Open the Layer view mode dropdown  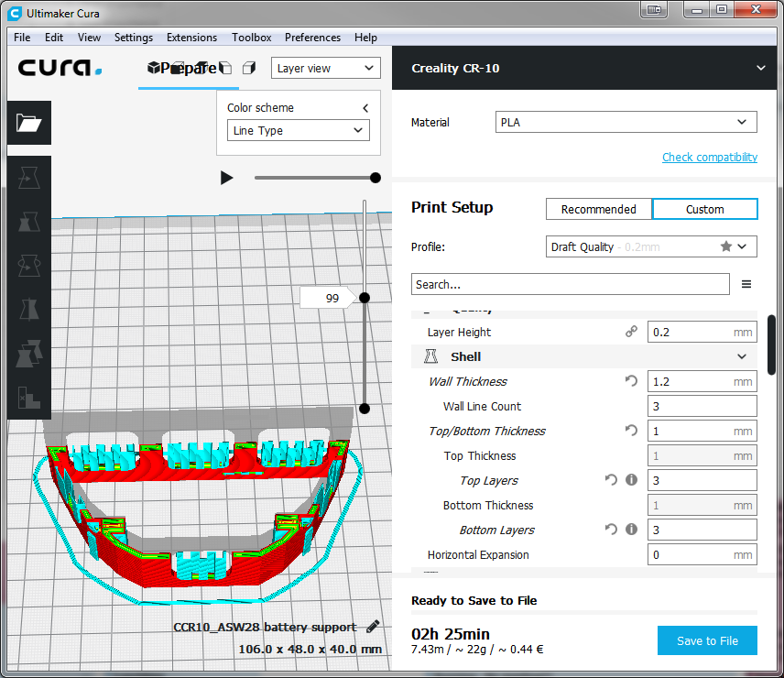[x=325, y=68]
